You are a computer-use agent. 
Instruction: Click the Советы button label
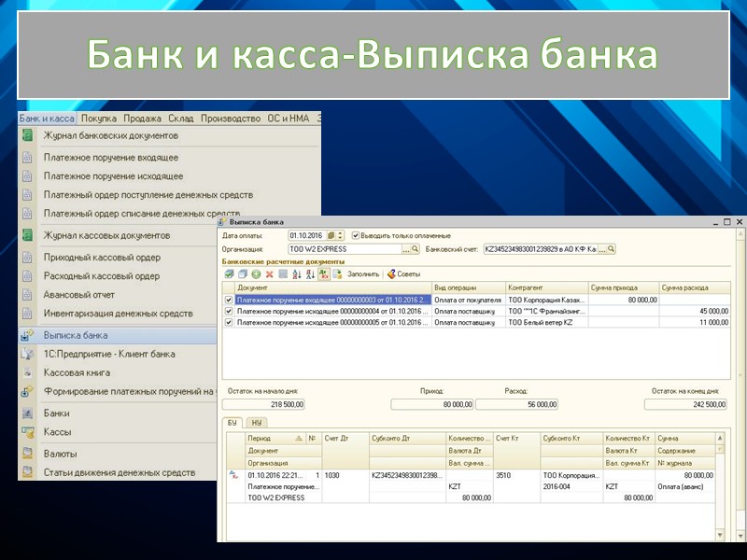[409, 274]
